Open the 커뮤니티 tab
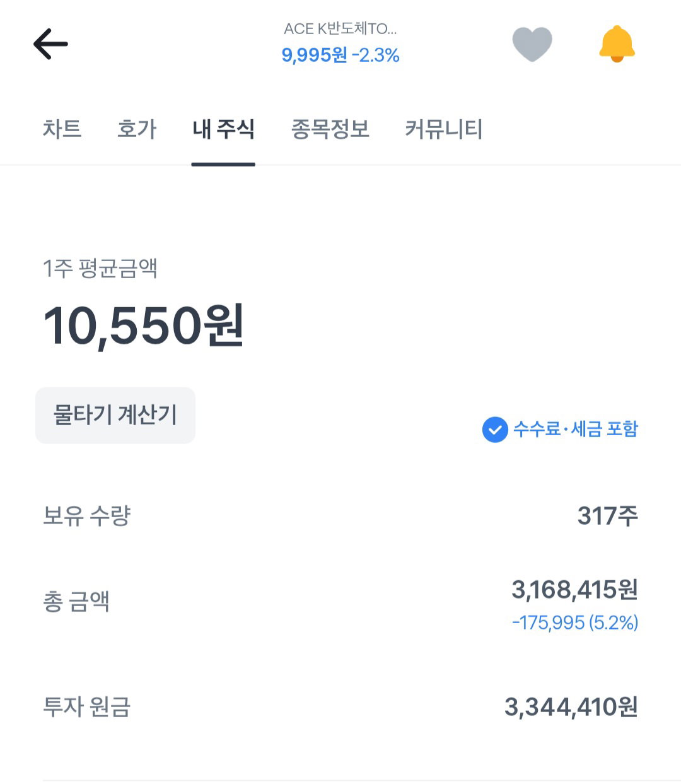 (443, 129)
